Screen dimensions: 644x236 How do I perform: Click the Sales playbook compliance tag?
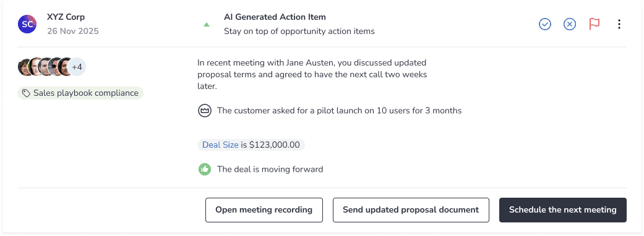80,93
